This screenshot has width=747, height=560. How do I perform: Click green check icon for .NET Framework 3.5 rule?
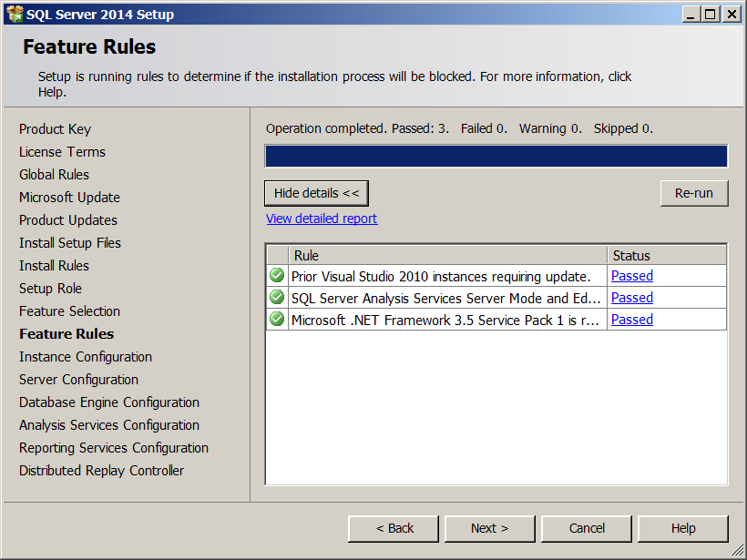pos(277,319)
